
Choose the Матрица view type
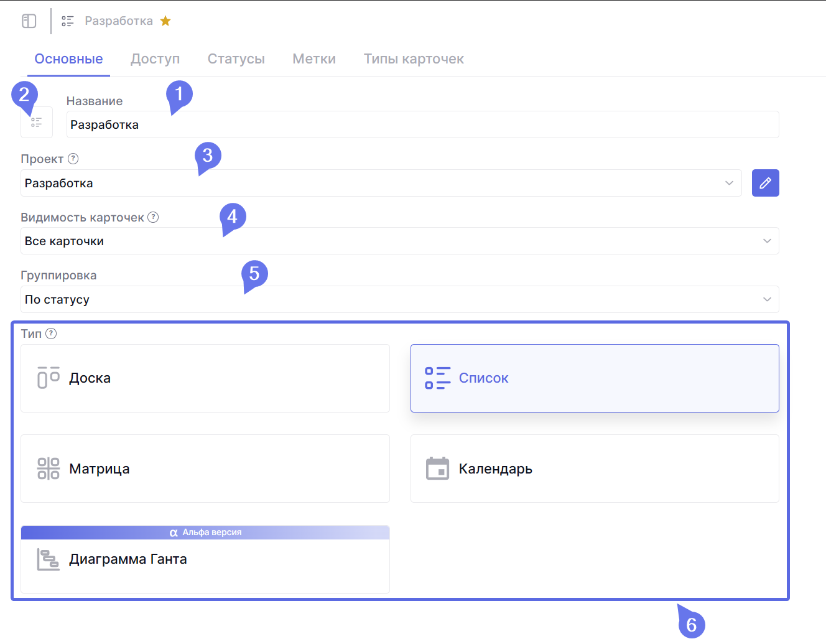click(x=205, y=469)
